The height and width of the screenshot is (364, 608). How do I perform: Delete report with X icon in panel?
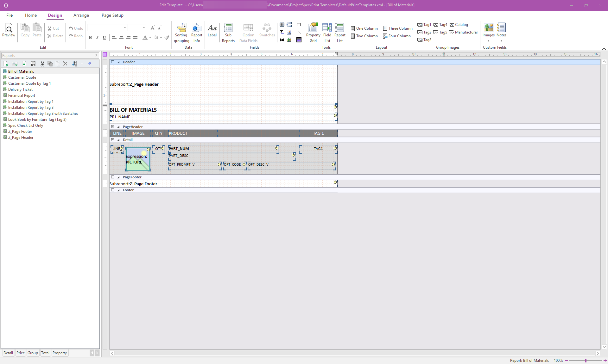click(x=65, y=64)
